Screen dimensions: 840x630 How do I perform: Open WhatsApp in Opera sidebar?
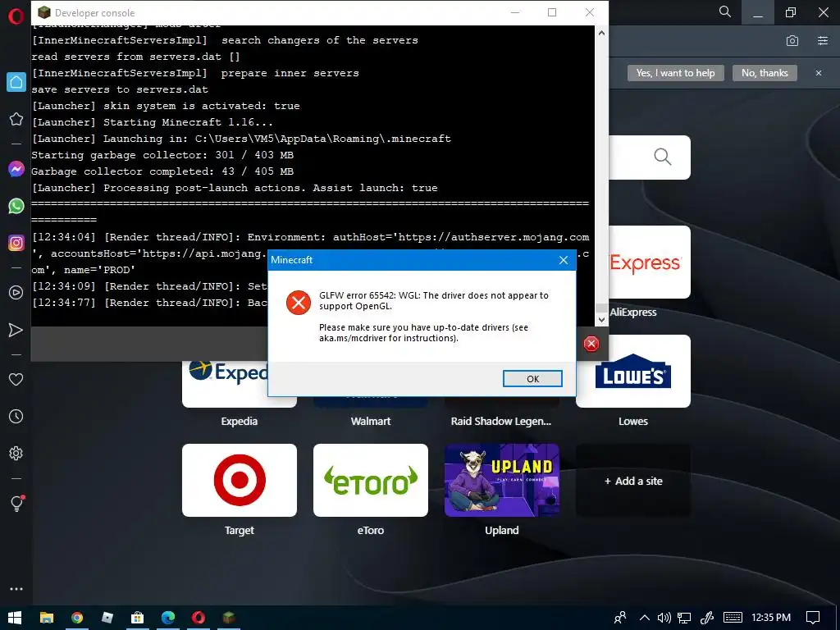click(16, 206)
